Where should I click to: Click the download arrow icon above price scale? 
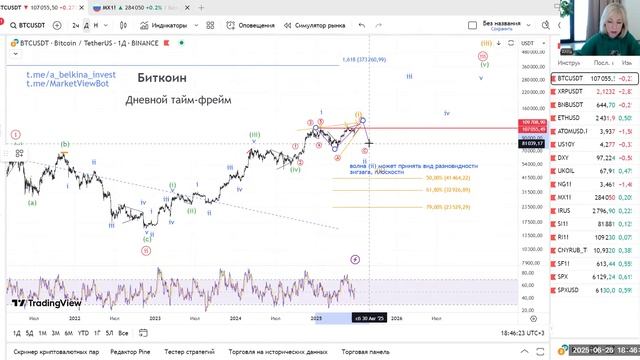point(499,43)
